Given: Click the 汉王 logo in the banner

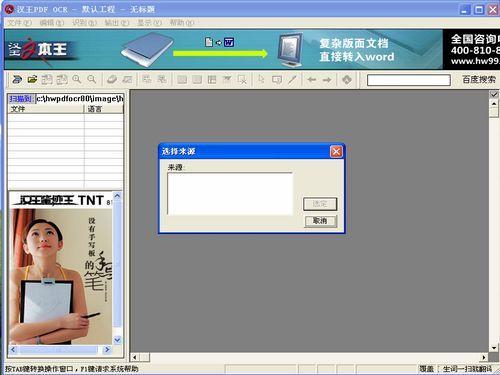Looking at the screenshot, I should pyautogui.click(x=38, y=50).
